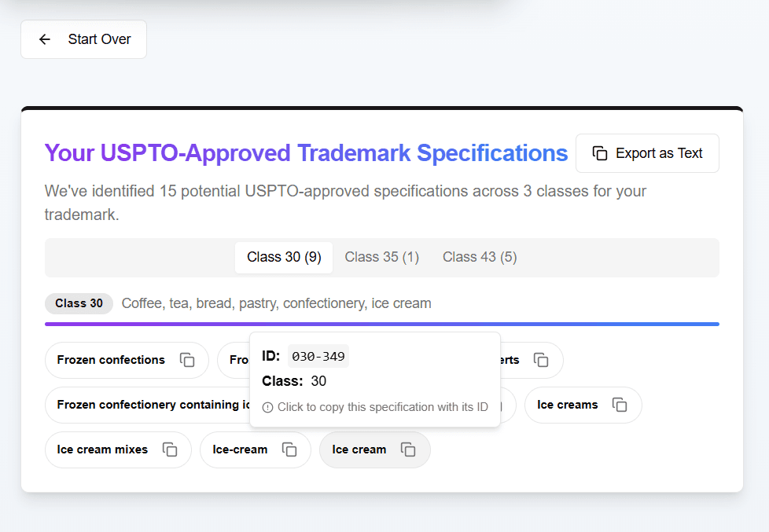The image size is (769, 532).
Task: Switch to the Class 43 tab
Action: coord(479,256)
